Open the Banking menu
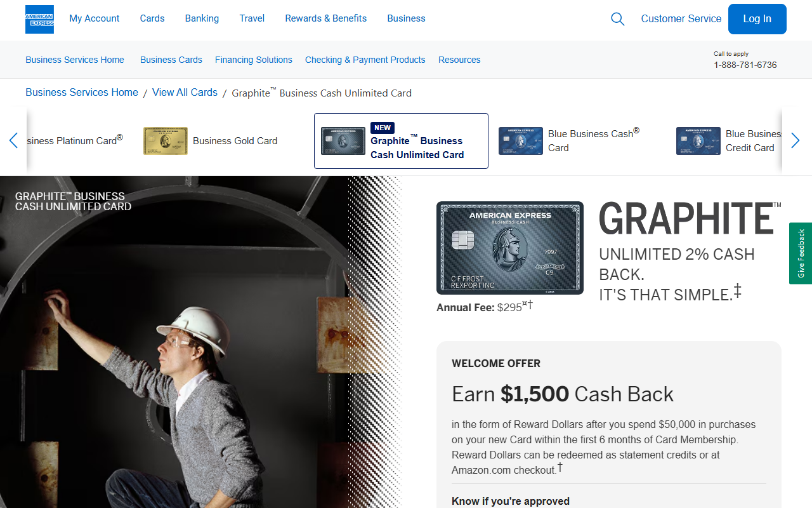Image resolution: width=812 pixels, height=508 pixels. (202, 18)
